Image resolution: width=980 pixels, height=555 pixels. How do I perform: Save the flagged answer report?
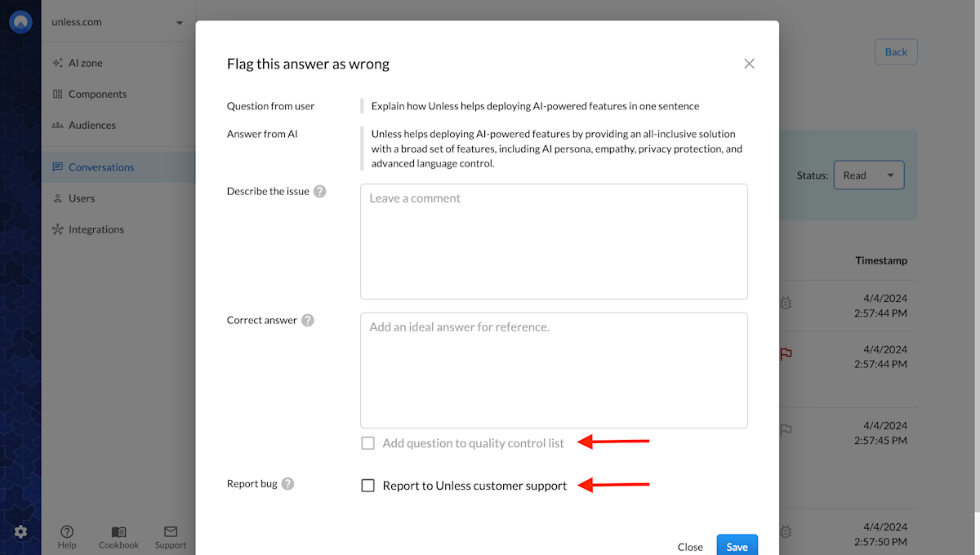tap(736, 545)
